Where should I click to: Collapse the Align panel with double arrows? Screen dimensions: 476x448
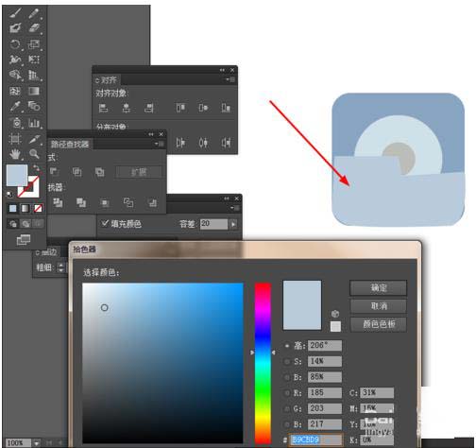pyautogui.click(x=222, y=70)
